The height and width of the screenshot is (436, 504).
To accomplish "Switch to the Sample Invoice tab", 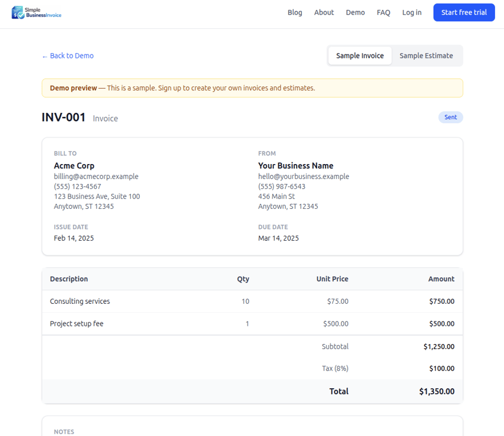I will (x=360, y=56).
